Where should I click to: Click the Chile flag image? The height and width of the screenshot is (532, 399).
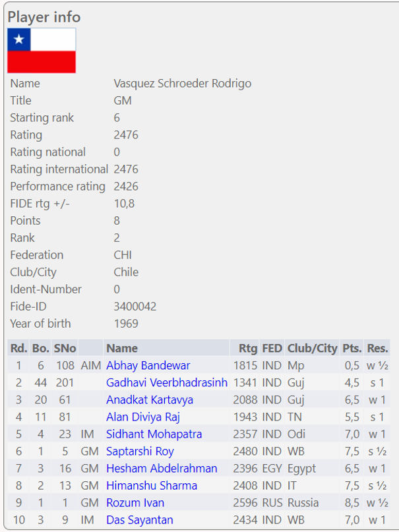pos(42,51)
